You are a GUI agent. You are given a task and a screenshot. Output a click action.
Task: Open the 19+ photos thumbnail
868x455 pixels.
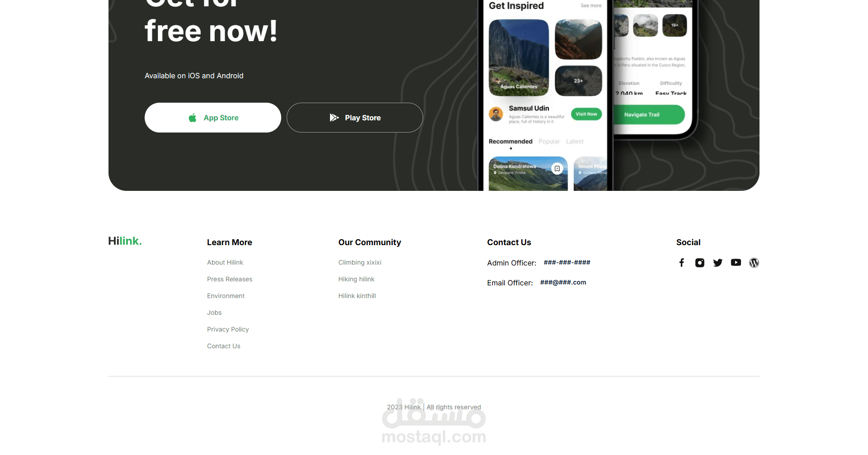[675, 25]
